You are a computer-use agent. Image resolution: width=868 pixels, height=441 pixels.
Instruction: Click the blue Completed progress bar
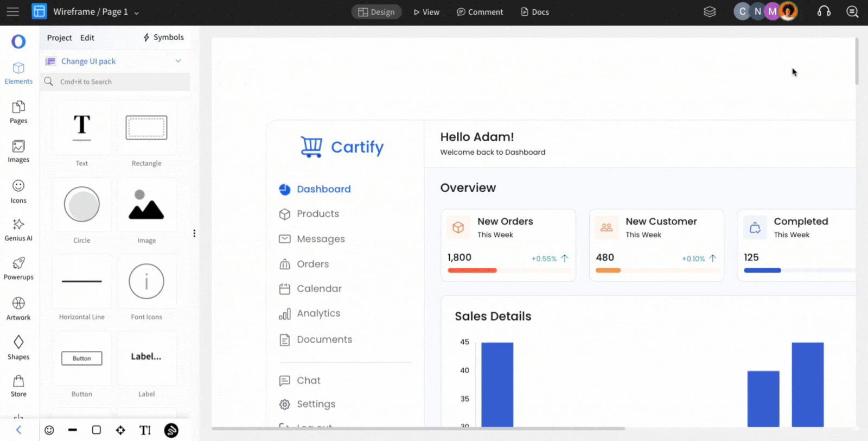[x=762, y=270]
